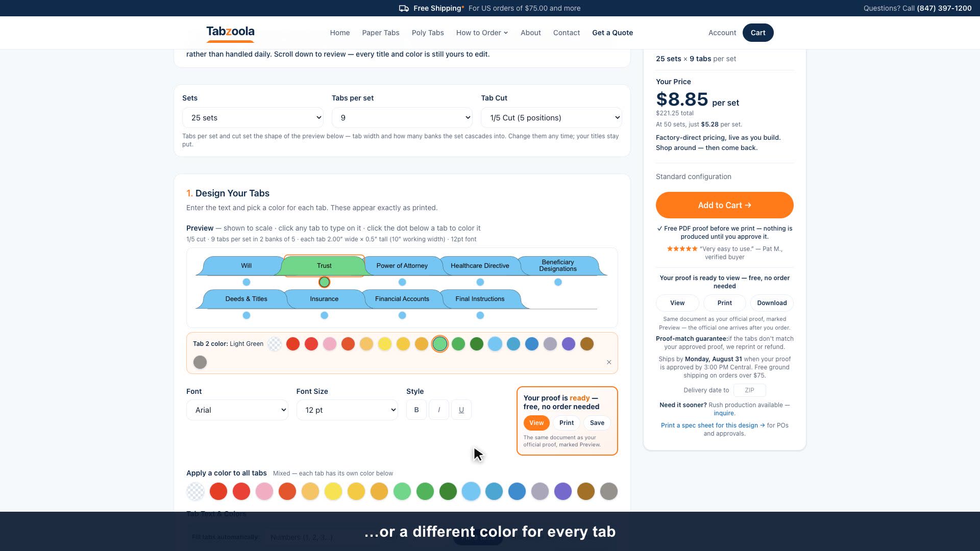Click the orange View proof button
The height and width of the screenshot is (551, 980).
click(536, 423)
